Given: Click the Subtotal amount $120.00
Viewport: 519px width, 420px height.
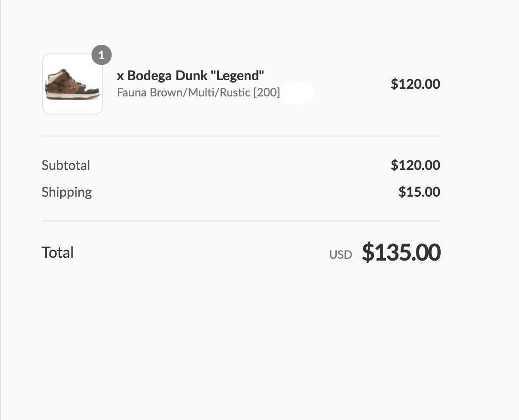Looking at the screenshot, I should coord(415,165).
